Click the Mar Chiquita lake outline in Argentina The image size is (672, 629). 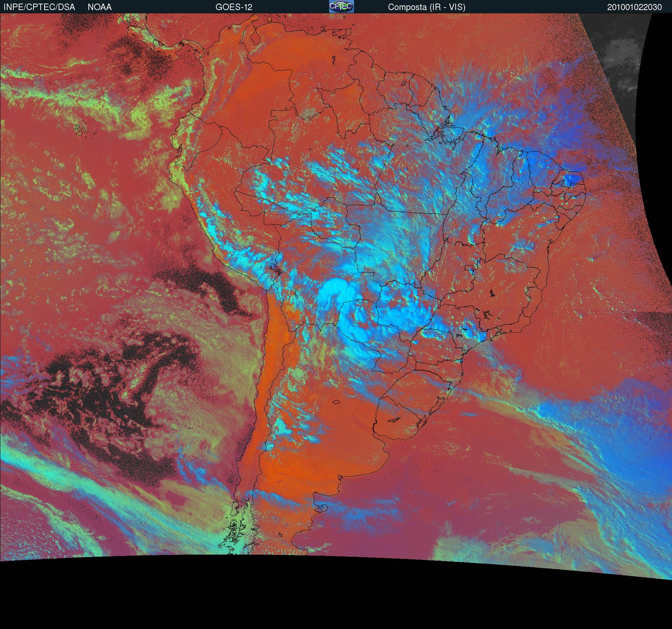tap(336, 403)
